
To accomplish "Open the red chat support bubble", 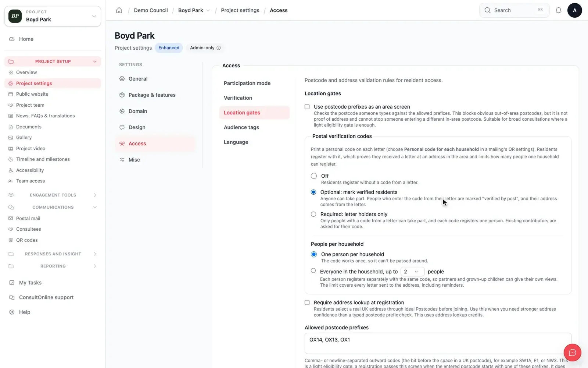I will pos(572,353).
